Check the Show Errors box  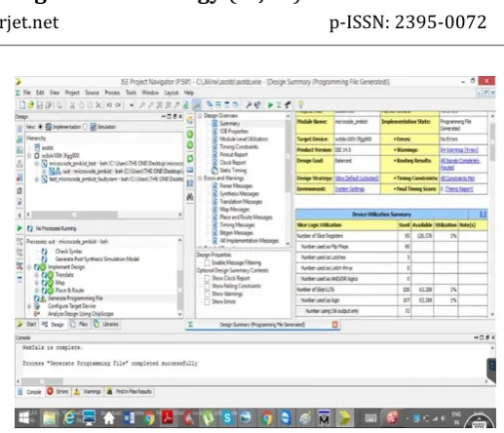tap(207, 301)
